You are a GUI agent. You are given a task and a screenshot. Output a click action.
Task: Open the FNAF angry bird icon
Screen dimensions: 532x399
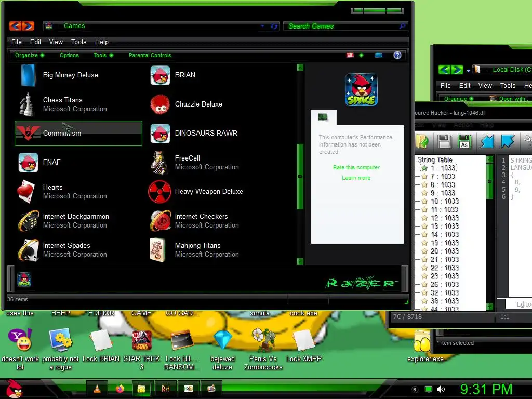point(28,163)
